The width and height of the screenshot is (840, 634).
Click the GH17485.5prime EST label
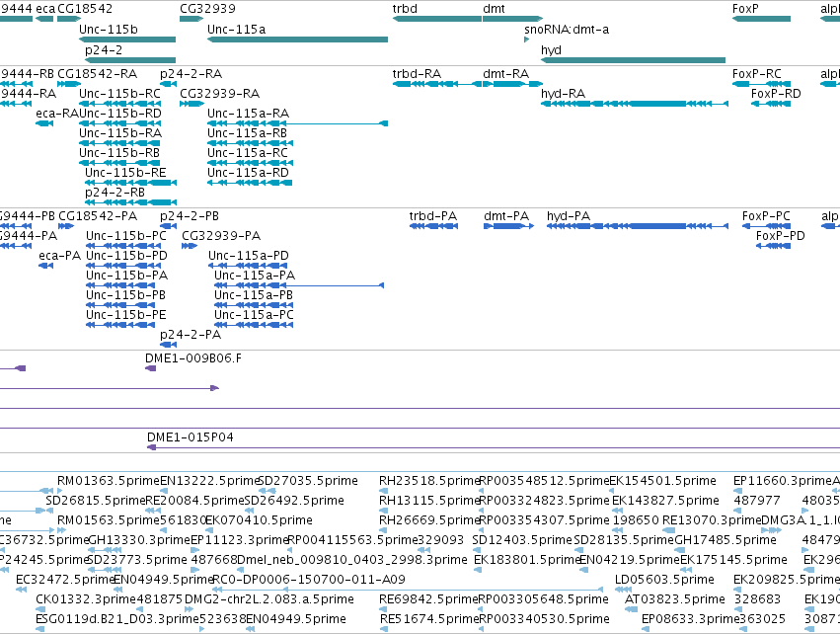pyautogui.click(x=725, y=541)
